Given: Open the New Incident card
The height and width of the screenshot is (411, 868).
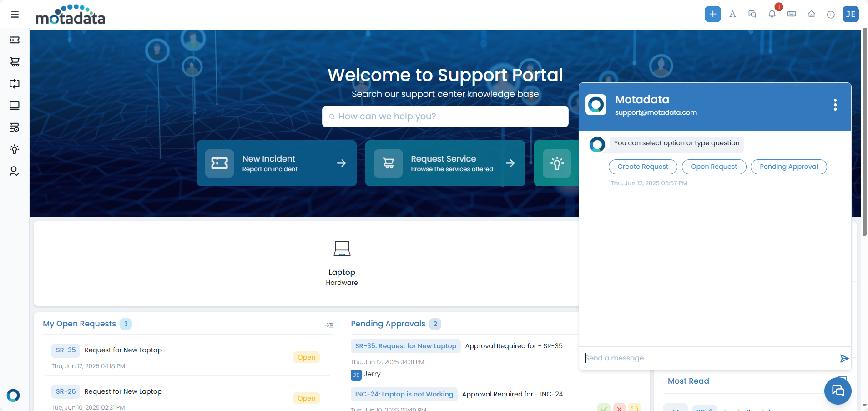Looking at the screenshot, I should tap(276, 163).
